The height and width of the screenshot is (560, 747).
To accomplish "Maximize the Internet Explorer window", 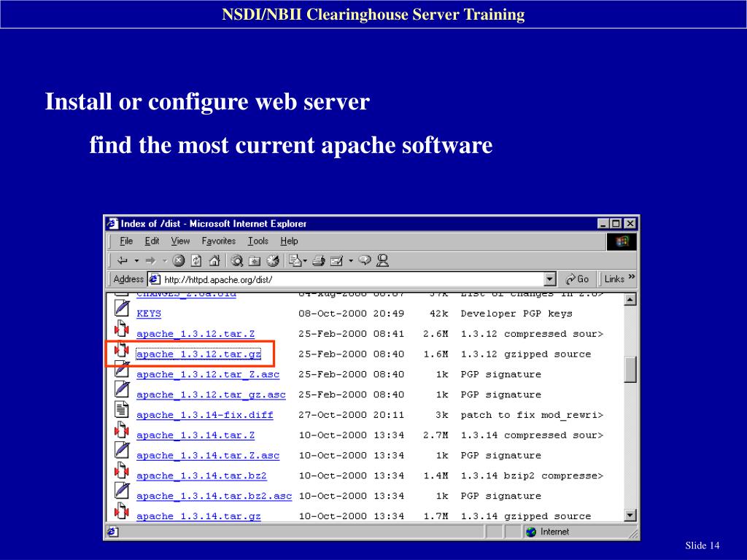I will tap(616, 223).
